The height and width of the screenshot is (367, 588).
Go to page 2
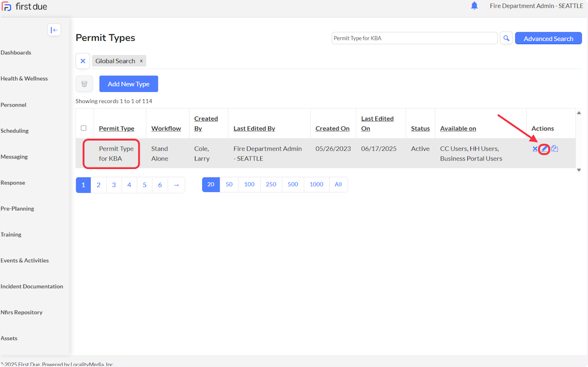(x=98, y=184)
